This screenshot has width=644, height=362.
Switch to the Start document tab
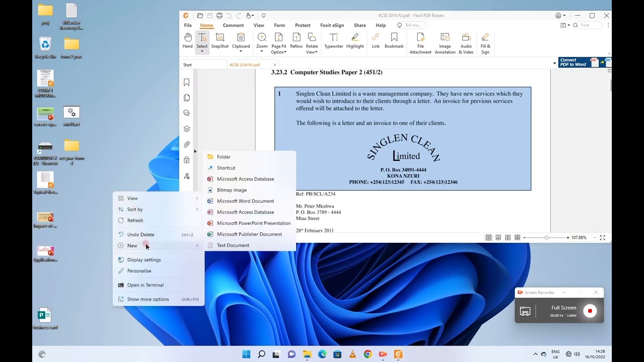[203, 65]
